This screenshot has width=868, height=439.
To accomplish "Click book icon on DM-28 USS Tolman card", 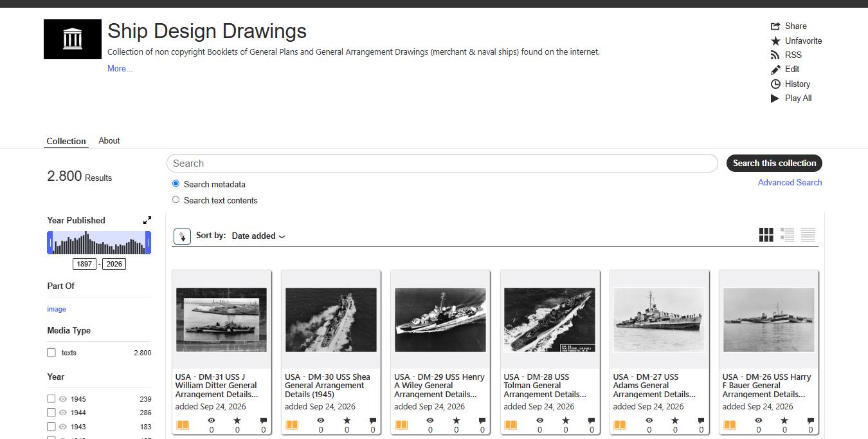I will (x=511, y=425).
